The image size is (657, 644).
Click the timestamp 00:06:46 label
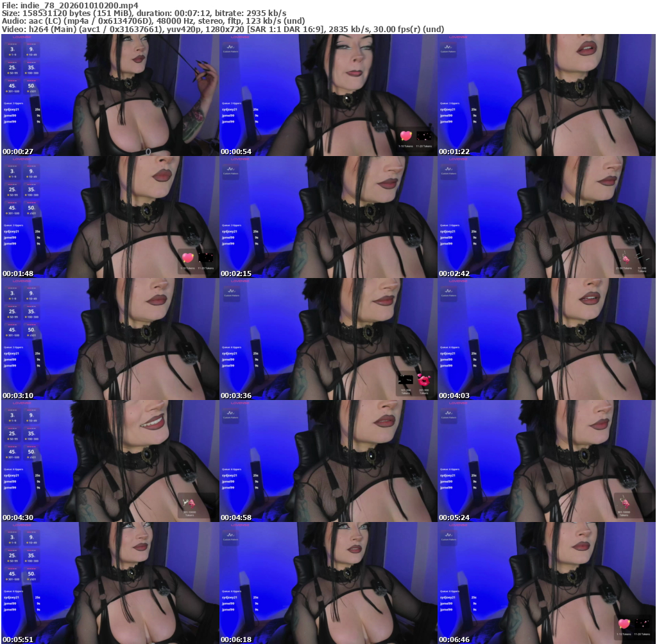click(454, 640)
